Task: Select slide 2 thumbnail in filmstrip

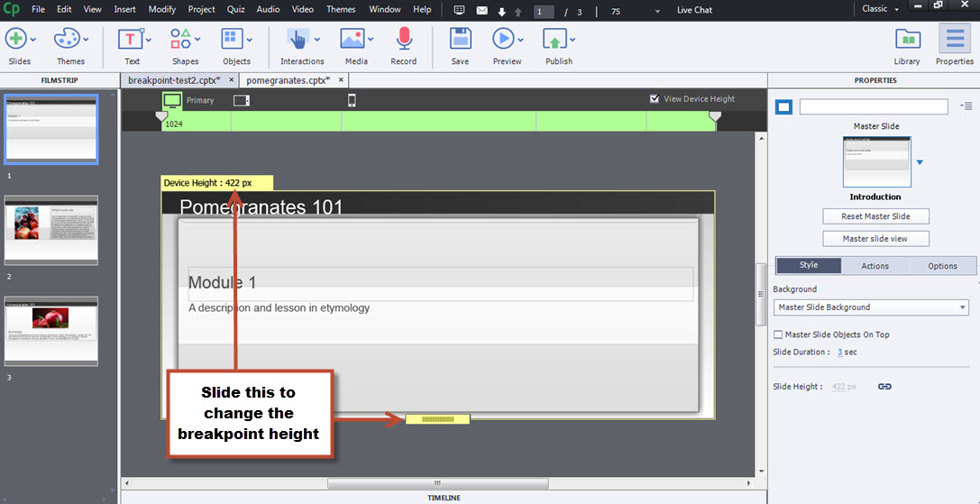Action: (51, 230)
